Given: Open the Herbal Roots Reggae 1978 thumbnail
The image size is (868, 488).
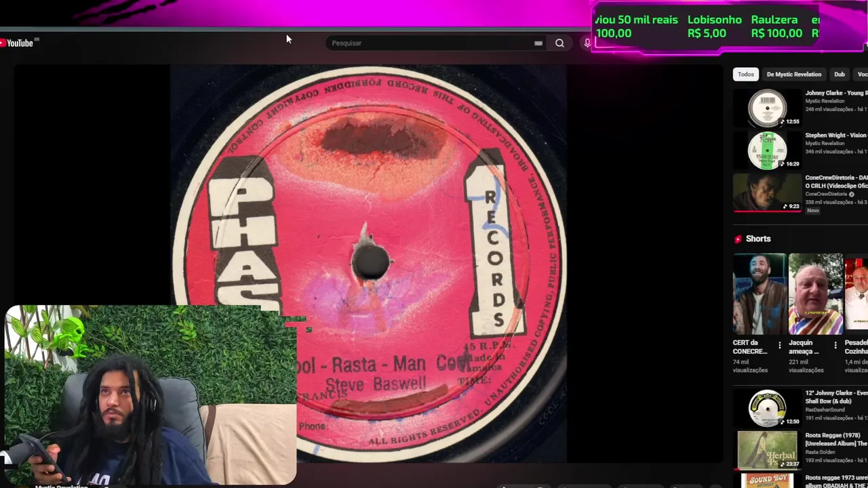Looking at the screenshot, I should click(x=767, y=449).
